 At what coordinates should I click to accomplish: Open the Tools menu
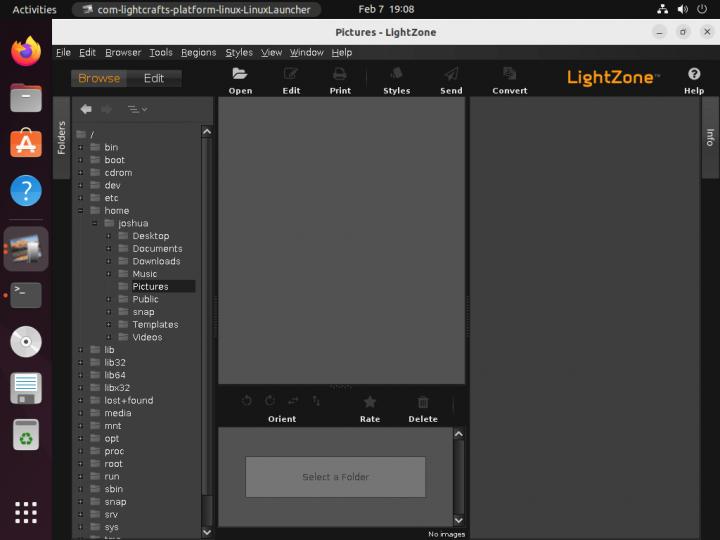161,52
